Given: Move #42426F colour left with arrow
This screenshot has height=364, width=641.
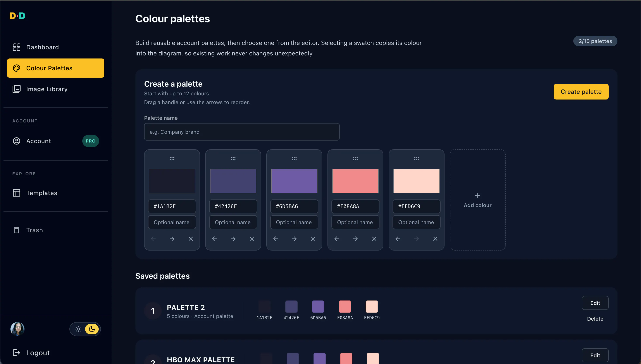Looking at the screenshot, I should [214, 239].
